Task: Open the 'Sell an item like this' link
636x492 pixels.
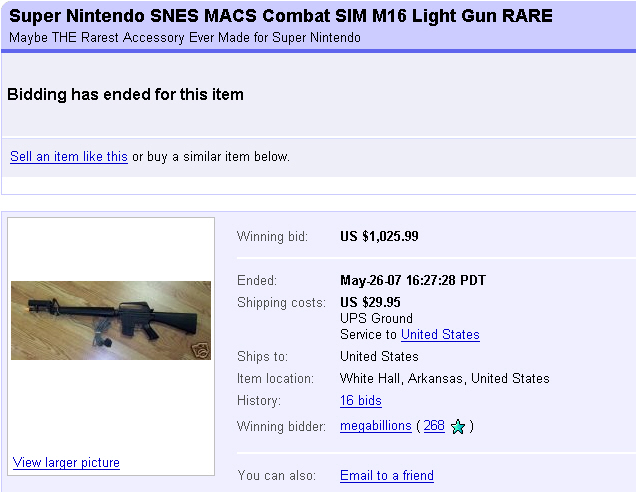Action: click(69, 157)
